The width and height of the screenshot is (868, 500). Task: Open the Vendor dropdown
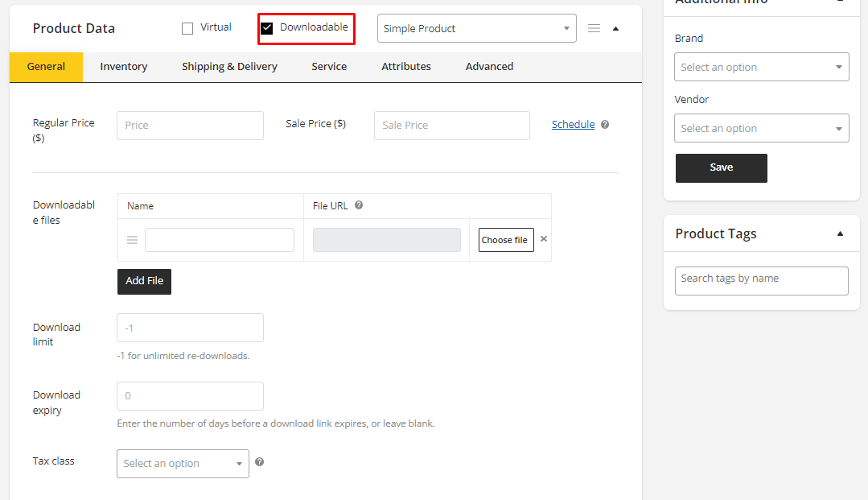(761, 128)
